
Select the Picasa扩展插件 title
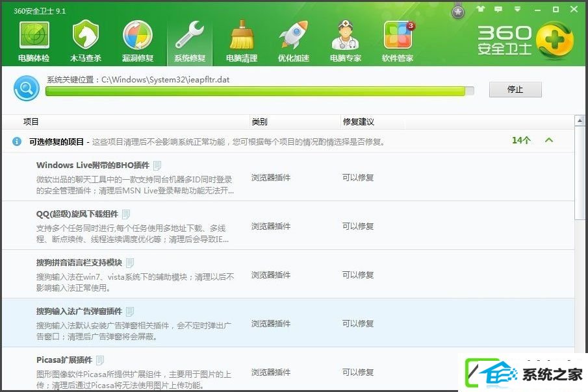click(64, 360)
